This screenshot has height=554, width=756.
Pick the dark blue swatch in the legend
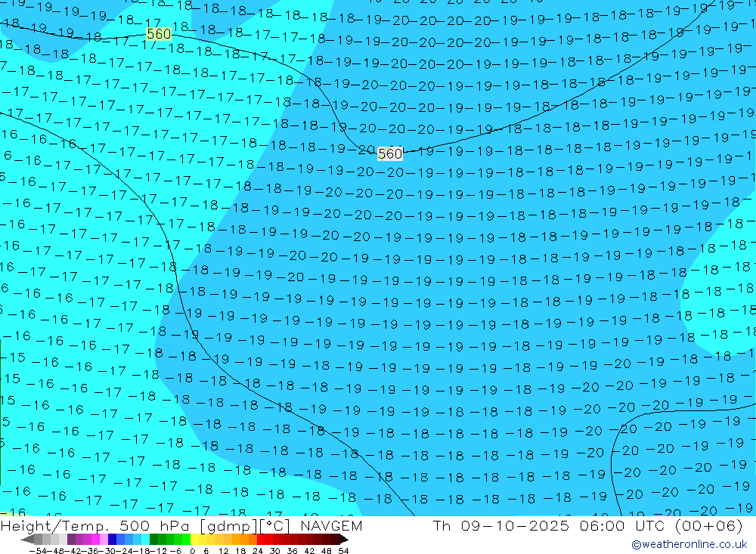click(113, 540)
